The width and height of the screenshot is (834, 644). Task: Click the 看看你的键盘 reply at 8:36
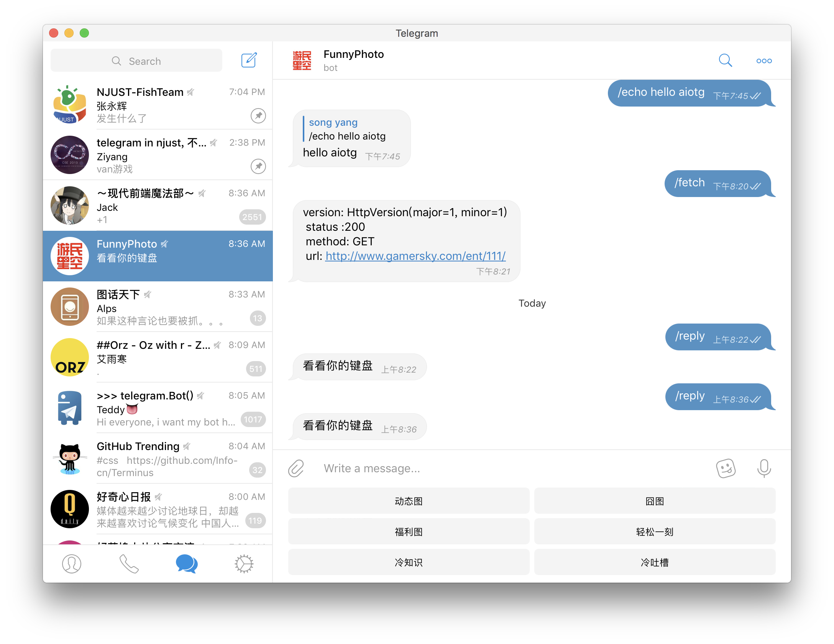point(358,426)
